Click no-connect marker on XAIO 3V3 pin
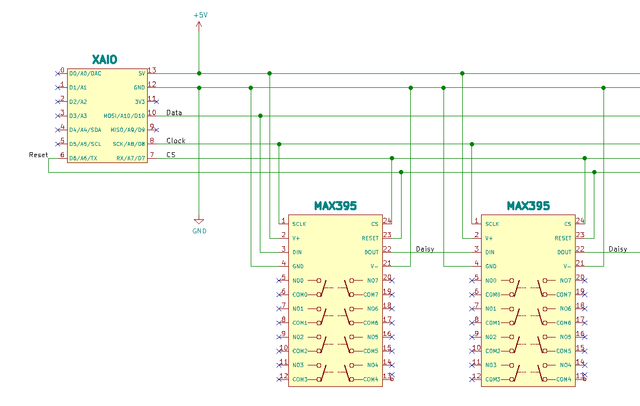 tap(156, 102)
